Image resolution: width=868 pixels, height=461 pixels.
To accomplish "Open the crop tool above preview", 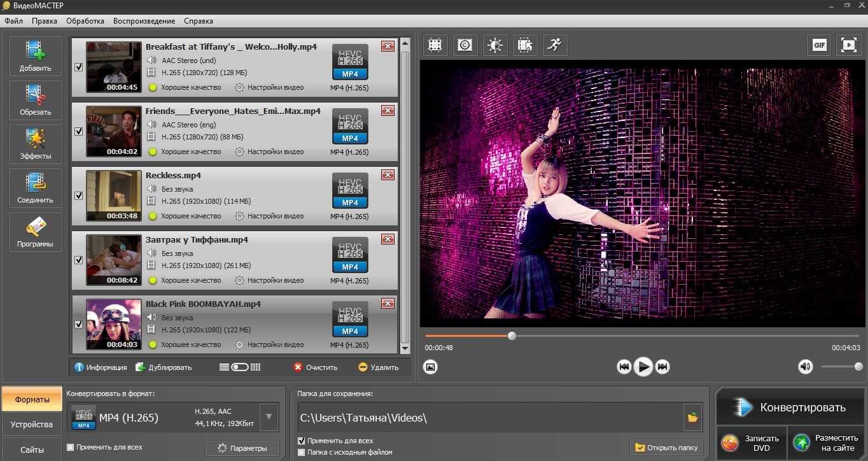I will tap(435, 45).
